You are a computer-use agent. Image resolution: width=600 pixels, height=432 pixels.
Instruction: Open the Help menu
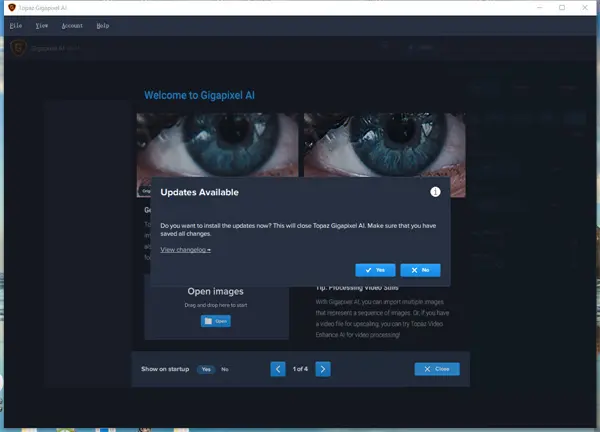tap(103, 25)
